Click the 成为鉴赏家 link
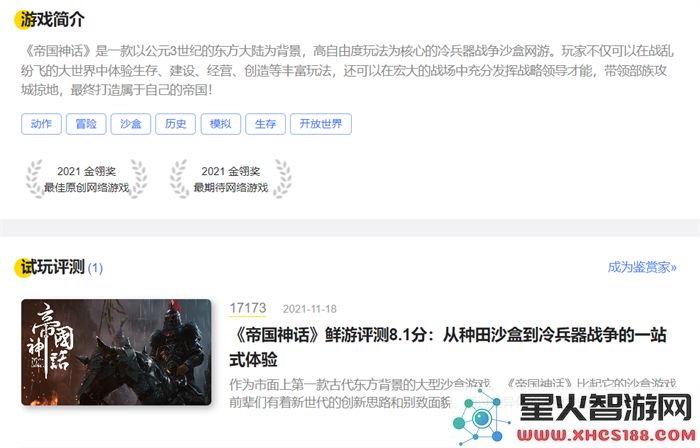The height and width of the screenshot is (448, 700). [x=642, y=267]
